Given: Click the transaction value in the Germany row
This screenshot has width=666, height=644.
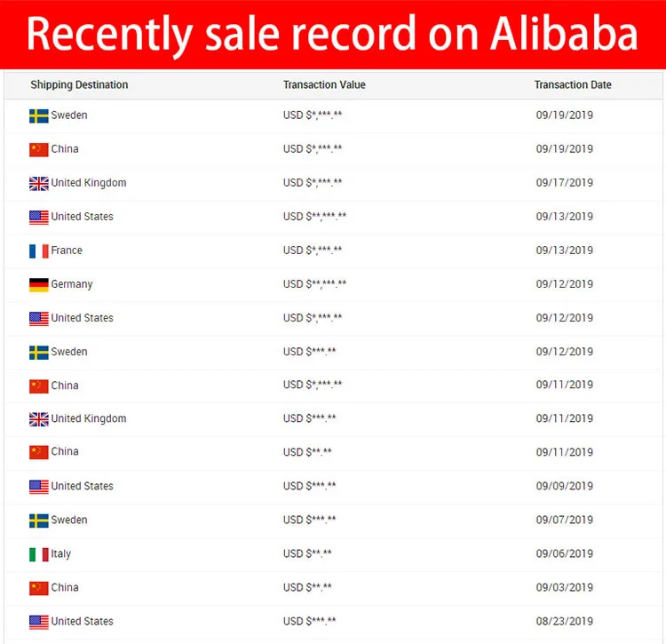Looking at the screenshot, I should tap(315, 284).
